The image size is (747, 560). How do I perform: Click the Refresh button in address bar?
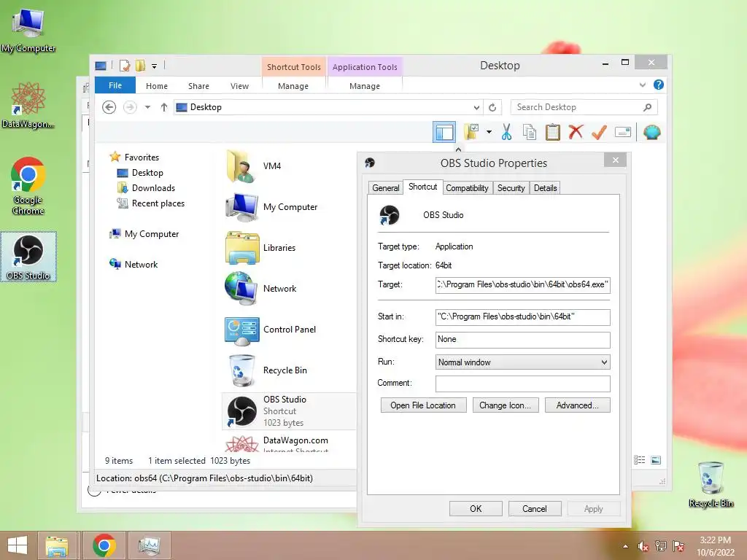click(492, 108)
